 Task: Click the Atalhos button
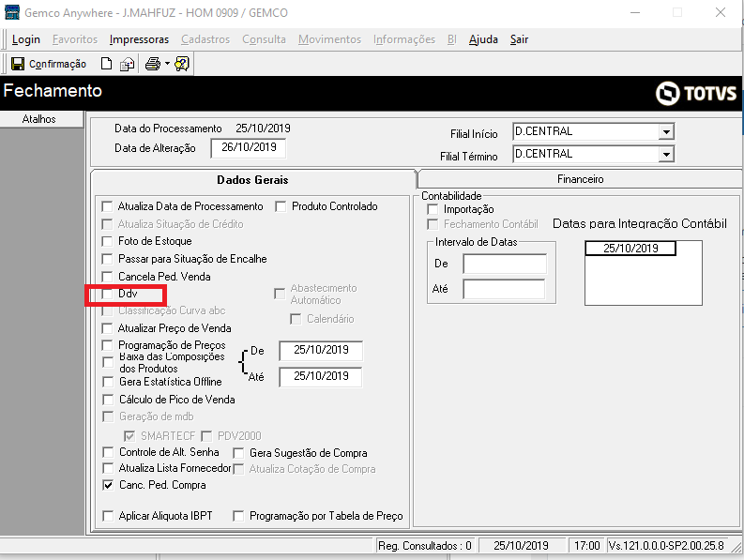(39, 119)
